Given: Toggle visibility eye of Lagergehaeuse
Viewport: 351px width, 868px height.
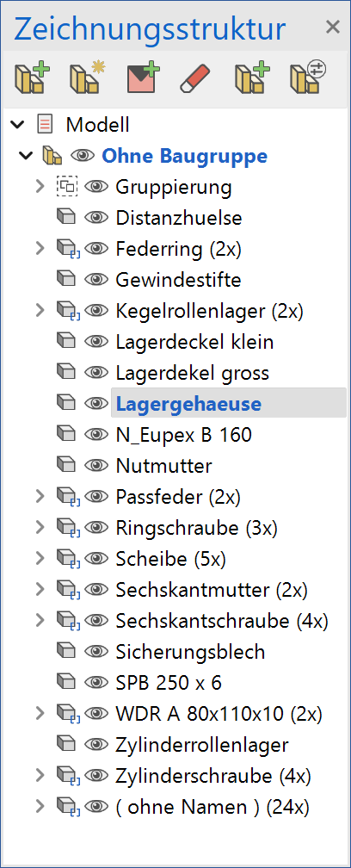Looking at the screenshot, I should click(x=96, y=404).
